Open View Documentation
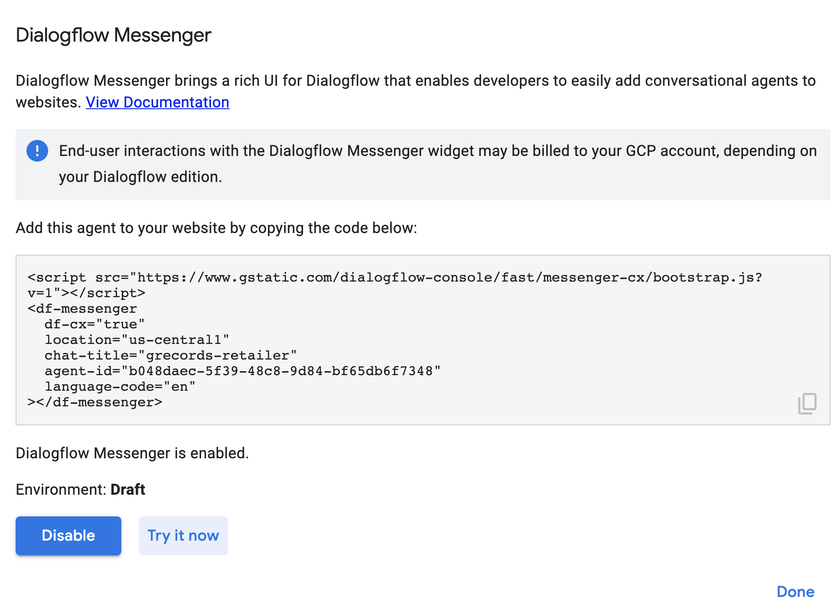 158,102
